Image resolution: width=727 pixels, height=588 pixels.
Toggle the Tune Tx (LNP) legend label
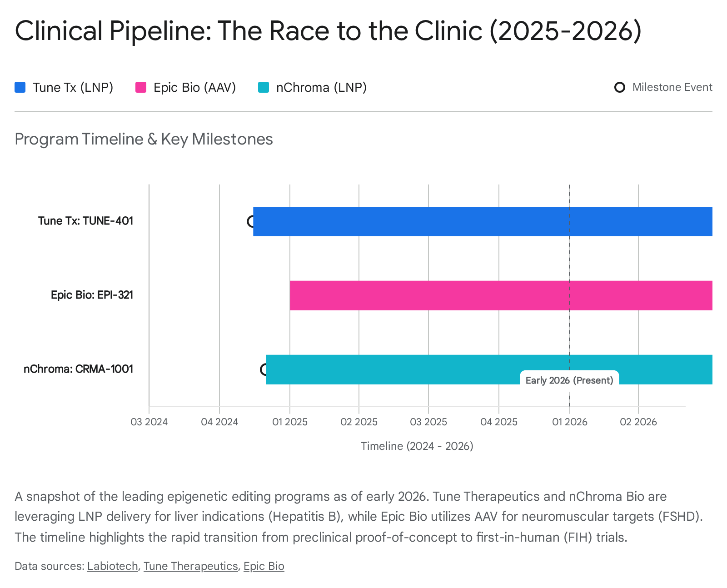(73, 87)
